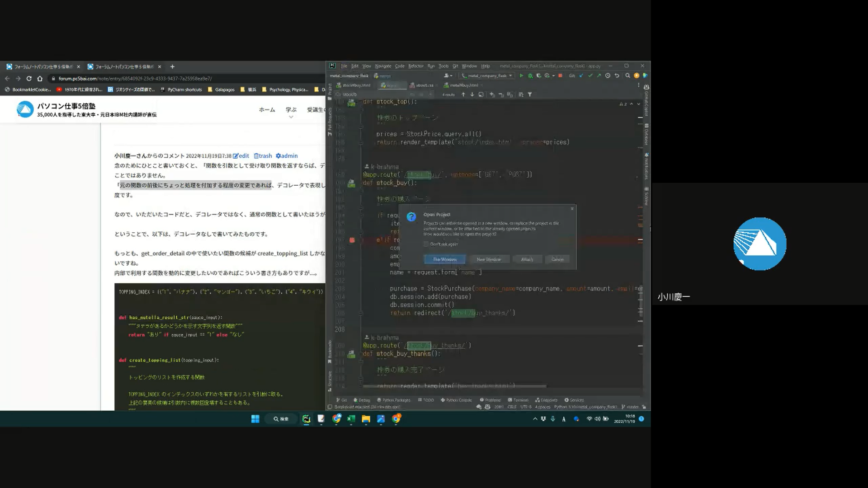Check the "Don't ask again" checkbox

pos(426,244)
